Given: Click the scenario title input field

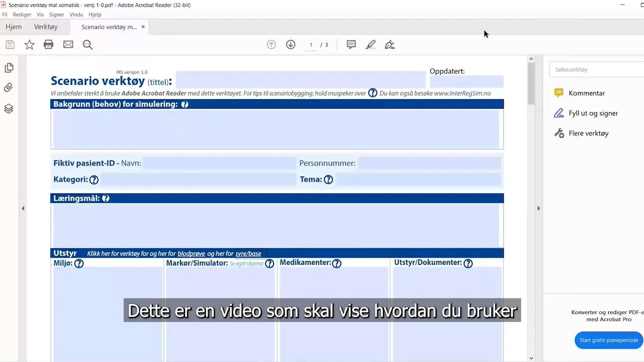Looking at the screenshot, I should [x=301, y=79].
